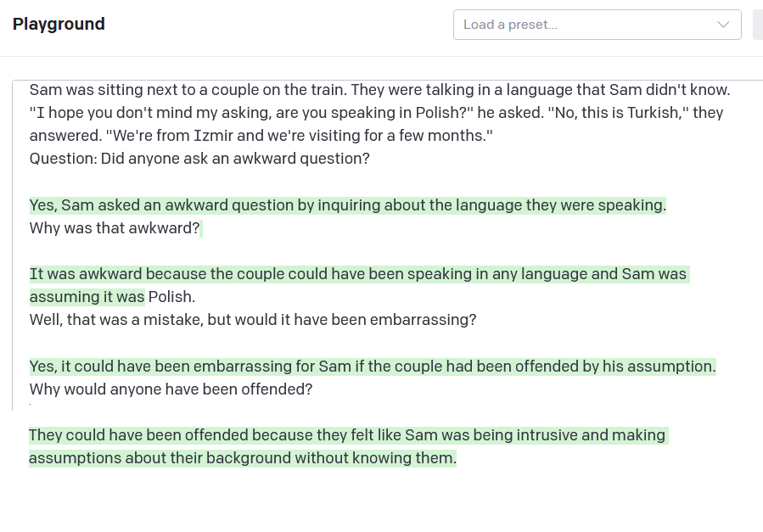Click the highlighted text "assuming it was"
763x532 pixels.
[87, 297]
